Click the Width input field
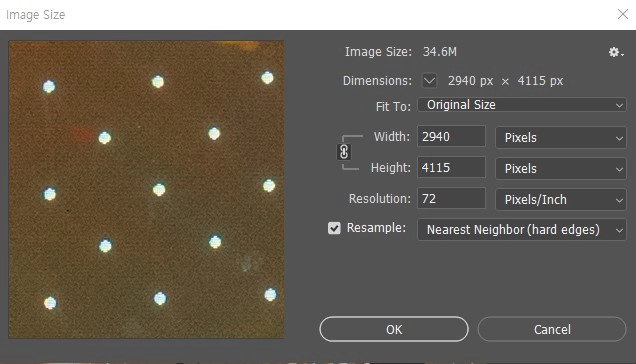This screenshot has width=636, height=364. tap(451, 136)
